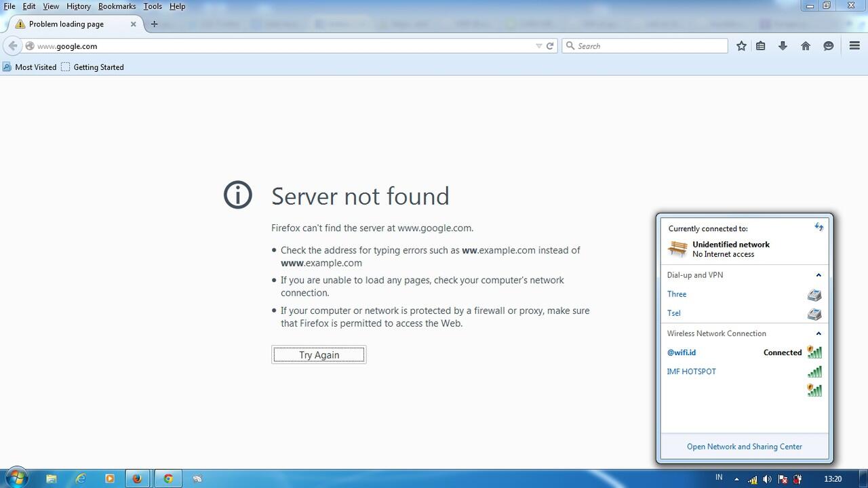Screen dimensions: 868x488
Task: Click the @wifi.id signal strength icon
Action: (814, 352)
